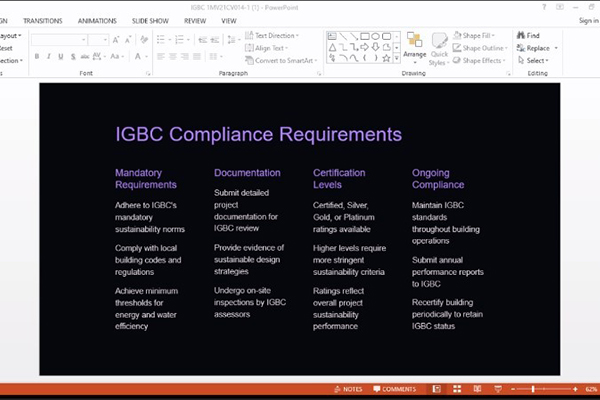
Task: Select the Isosceles Triangle shape
Action: (x=332, y=47)
